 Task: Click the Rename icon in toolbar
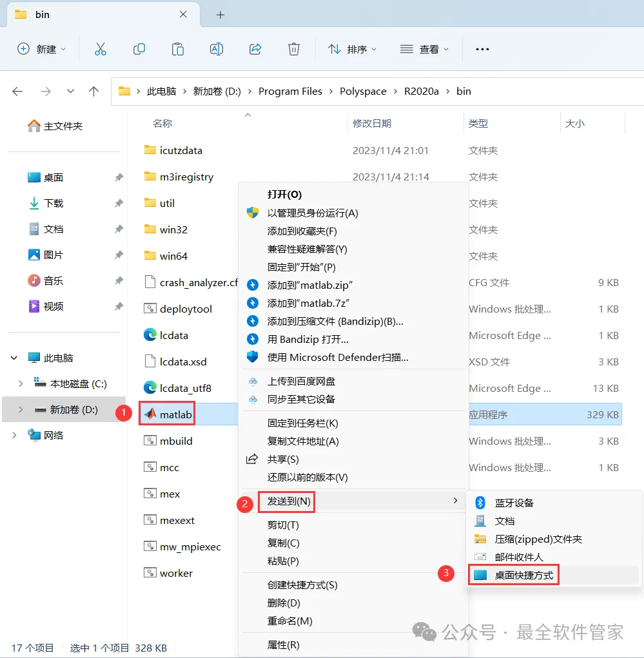pyautogui.click(x=216, y=49)
